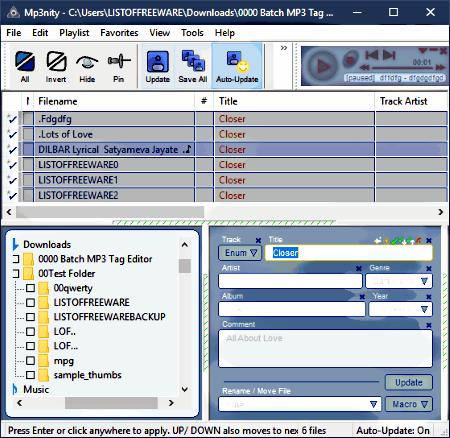
Task: Clear the Genre field with its X
Action: (429, 268)
